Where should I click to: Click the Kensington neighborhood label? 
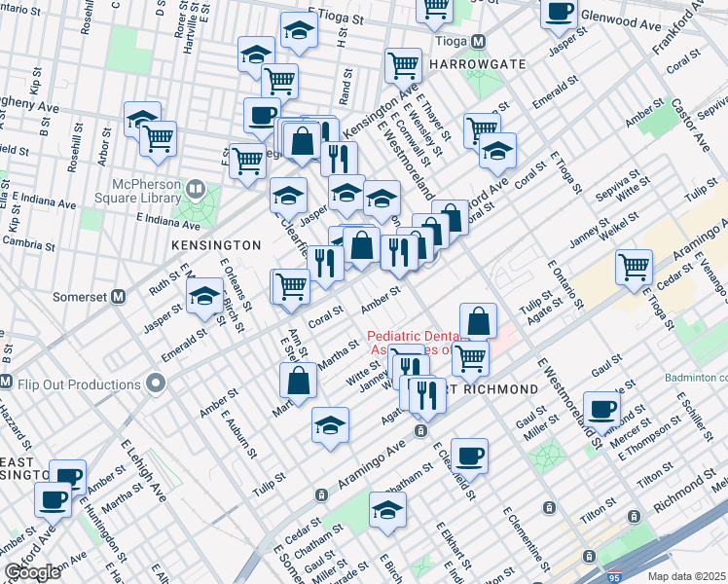216,245
